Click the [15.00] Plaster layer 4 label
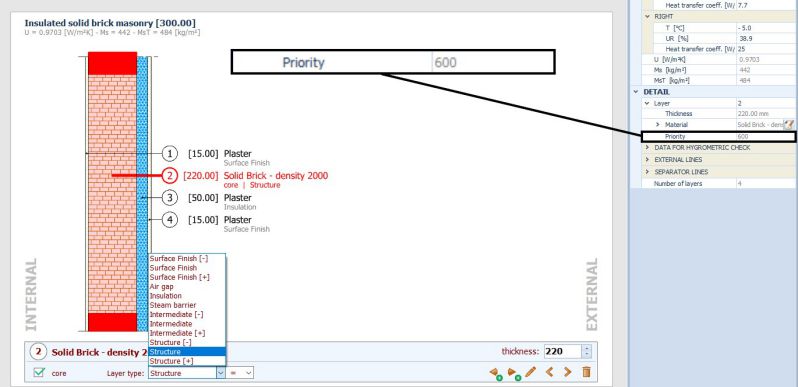798x387 pixels. coord(219,220)
